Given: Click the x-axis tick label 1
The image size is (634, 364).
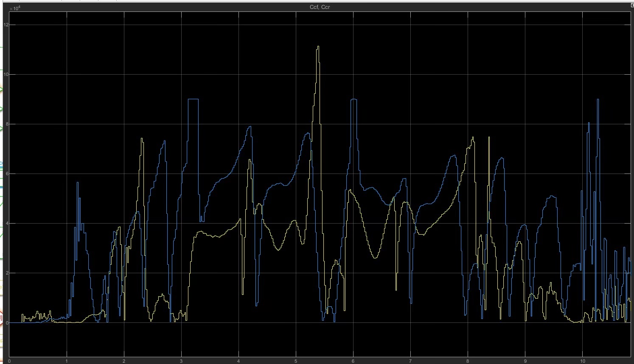Looking at the screenshot, I should (67, 361).
